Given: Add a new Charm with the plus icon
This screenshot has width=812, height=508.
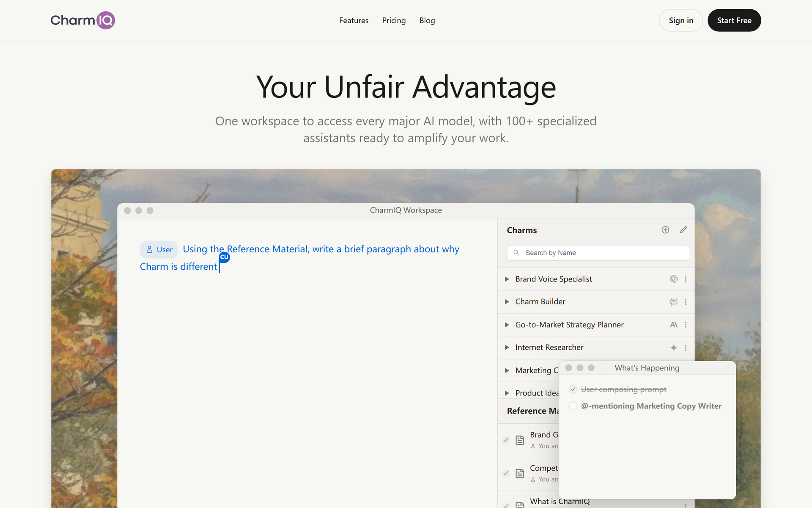Looking at the screenshot, I should 665,230.
